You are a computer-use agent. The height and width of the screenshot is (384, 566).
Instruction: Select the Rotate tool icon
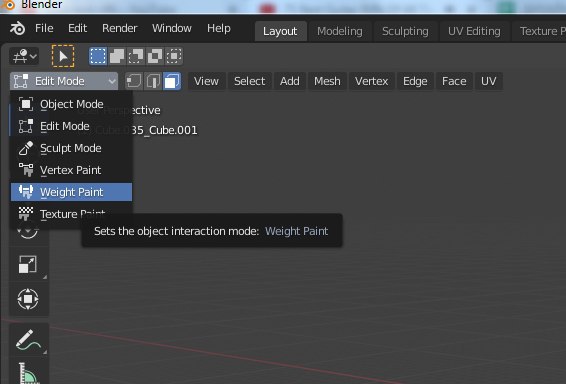tap(28, 232)
